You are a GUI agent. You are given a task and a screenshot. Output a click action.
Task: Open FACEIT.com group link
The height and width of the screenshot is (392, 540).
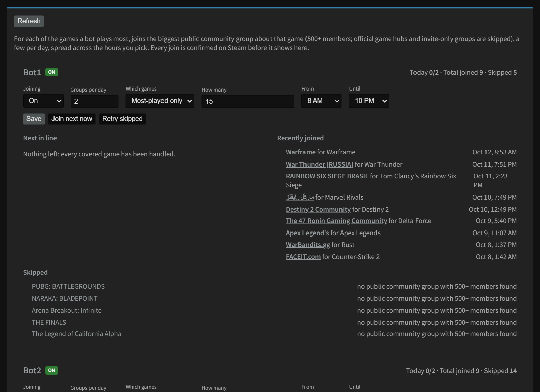tap(303, 257)
